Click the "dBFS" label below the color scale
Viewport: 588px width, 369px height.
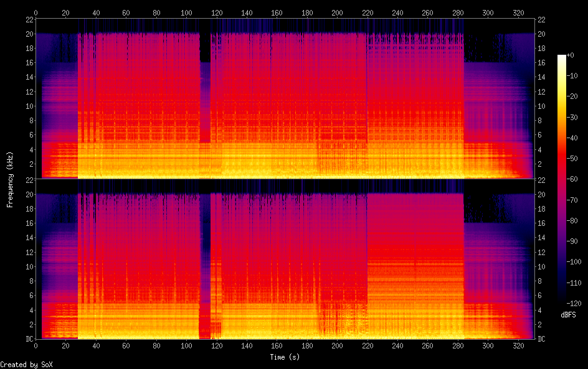[x=568, y=315]
